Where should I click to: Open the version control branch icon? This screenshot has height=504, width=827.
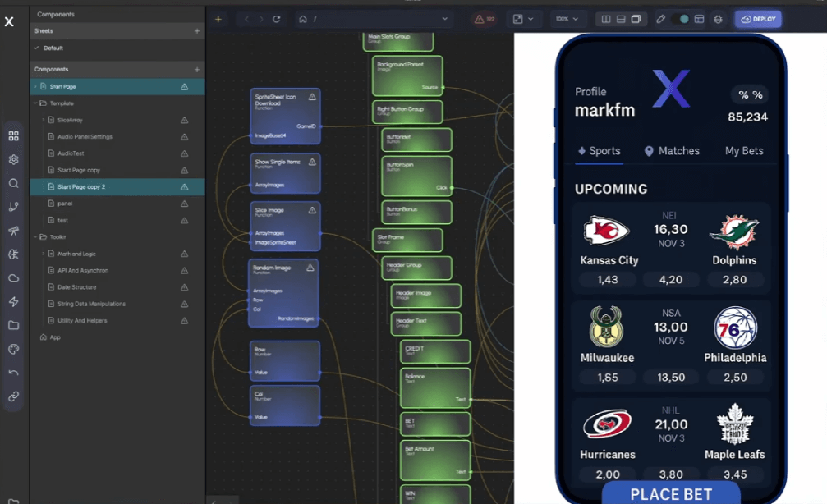pos(13,207)
